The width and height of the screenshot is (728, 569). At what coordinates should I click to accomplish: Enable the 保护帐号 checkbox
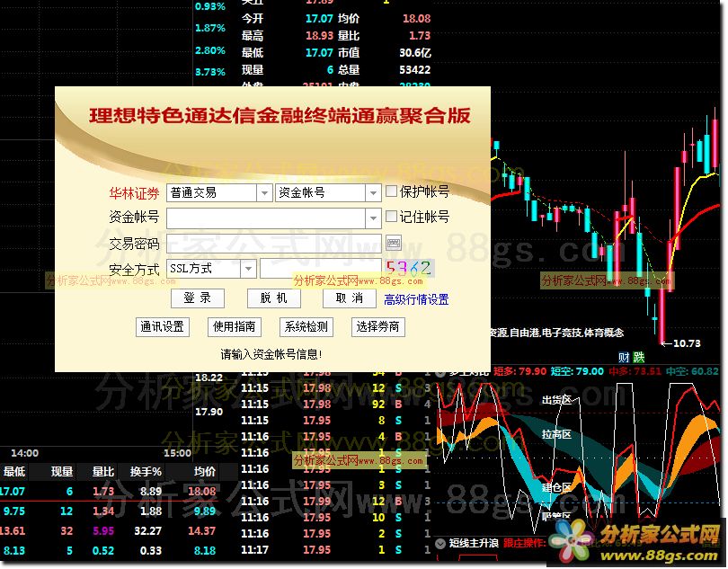[391, 191]
